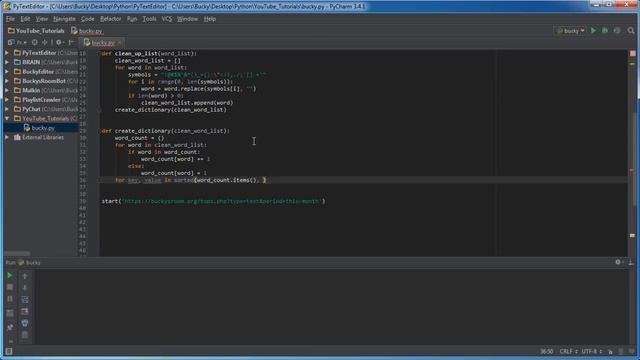Rerun bucky in the Run panel

(x=10, y=276)
